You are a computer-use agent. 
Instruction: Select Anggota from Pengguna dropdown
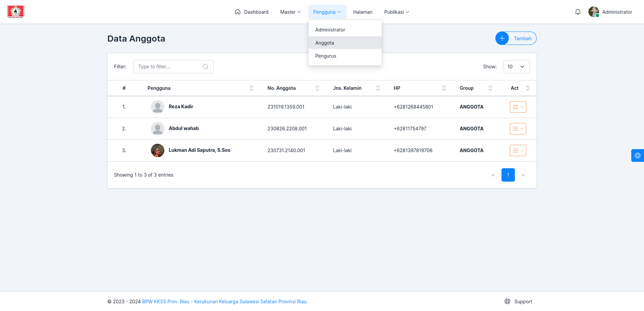click(x=345, y=43)
